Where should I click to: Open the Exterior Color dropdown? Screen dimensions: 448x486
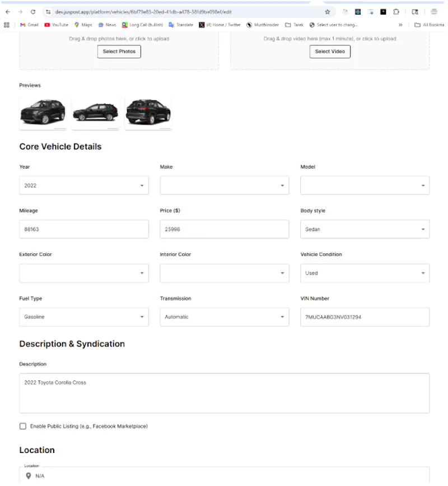pyautogui.click(x=84, y=273)
